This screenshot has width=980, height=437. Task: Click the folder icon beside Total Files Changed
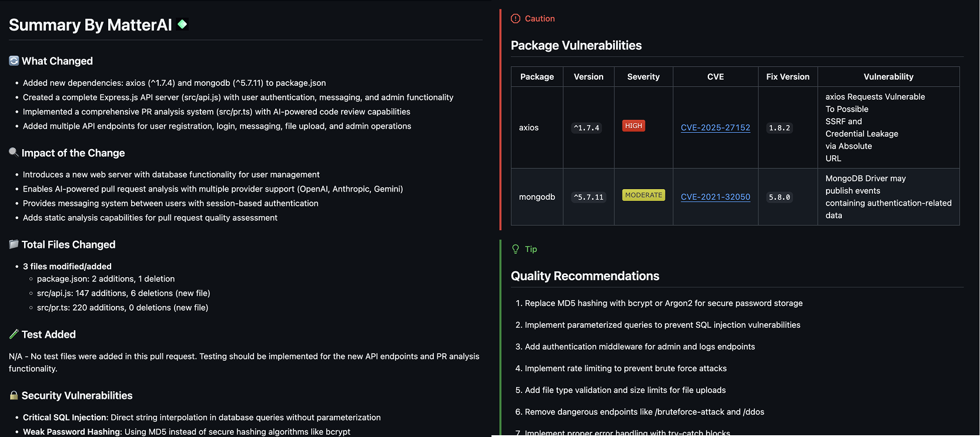point(14,244)
